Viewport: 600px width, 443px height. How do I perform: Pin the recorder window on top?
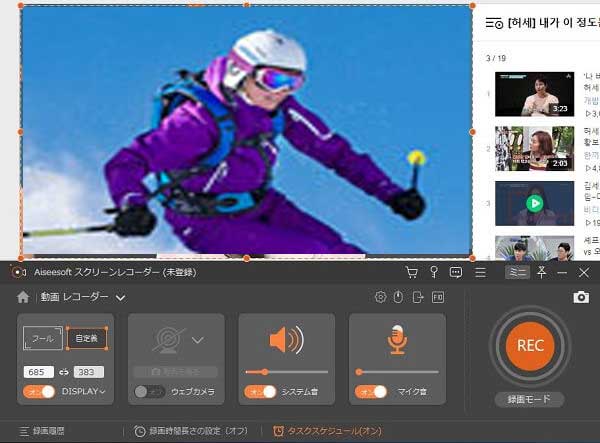pos(541,272)
